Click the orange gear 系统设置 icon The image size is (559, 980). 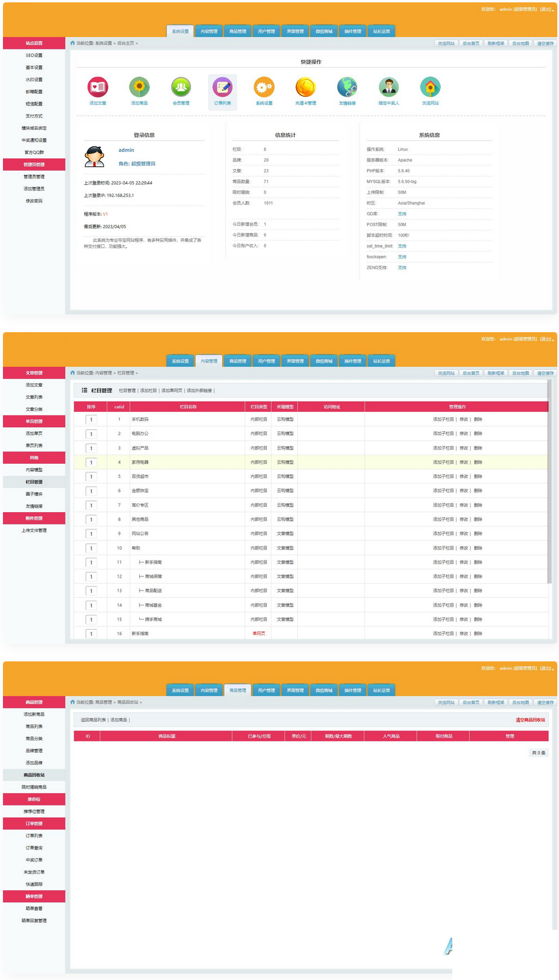(x=264, y=87)
